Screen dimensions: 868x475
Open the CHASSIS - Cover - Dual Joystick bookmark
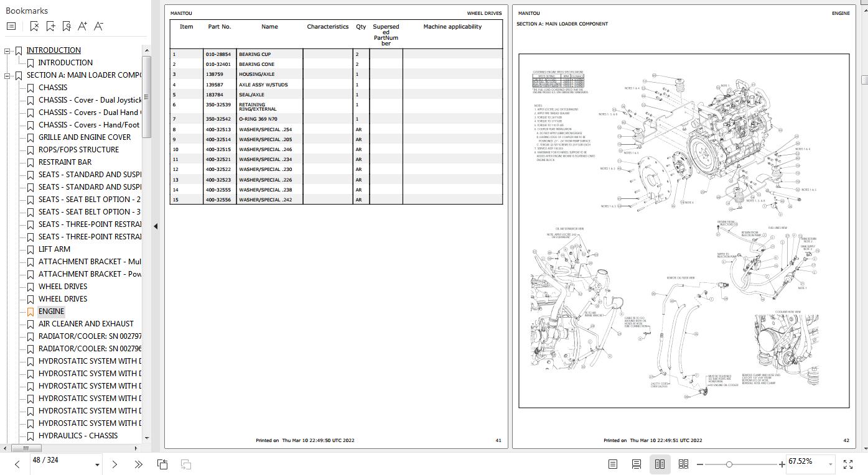pos(90,100)
